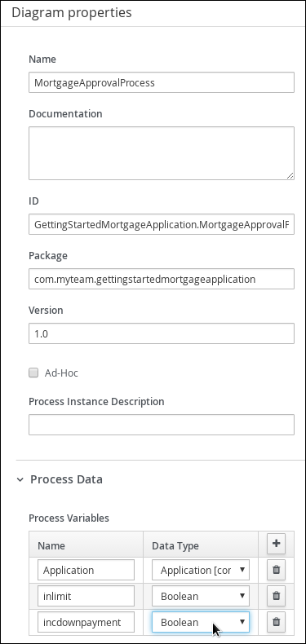This screenshot has width=306, height=644.
Task: Toggle the Ad-Hoc checkbox
Action: tap(33, 373)
